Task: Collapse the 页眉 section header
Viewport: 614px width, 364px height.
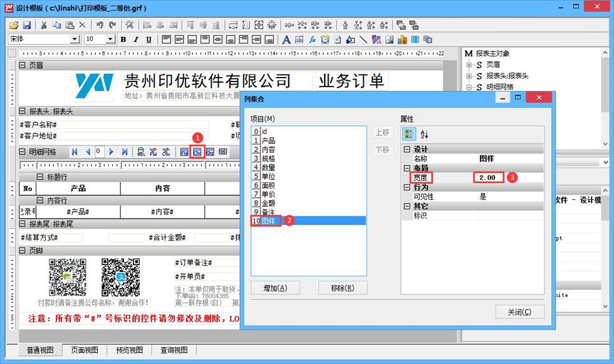Action: point(23,65)
